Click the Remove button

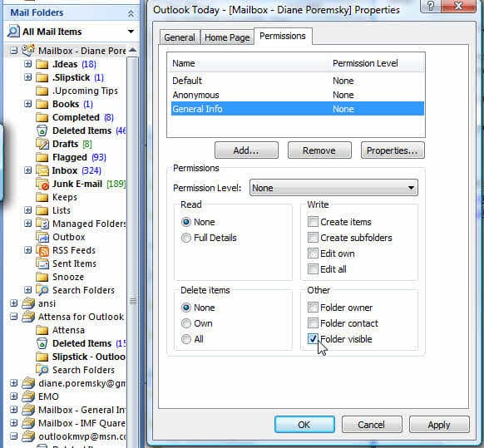click(319, 150)
